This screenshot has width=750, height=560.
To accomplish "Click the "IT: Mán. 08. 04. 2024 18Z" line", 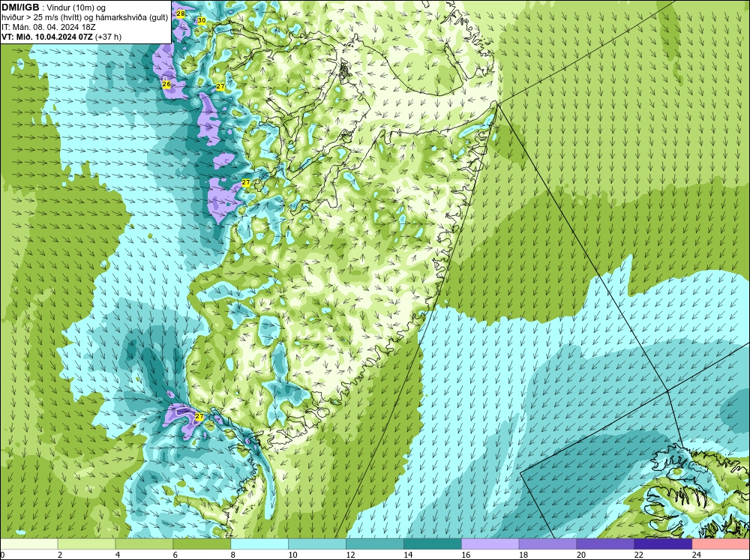I will 48,27.
